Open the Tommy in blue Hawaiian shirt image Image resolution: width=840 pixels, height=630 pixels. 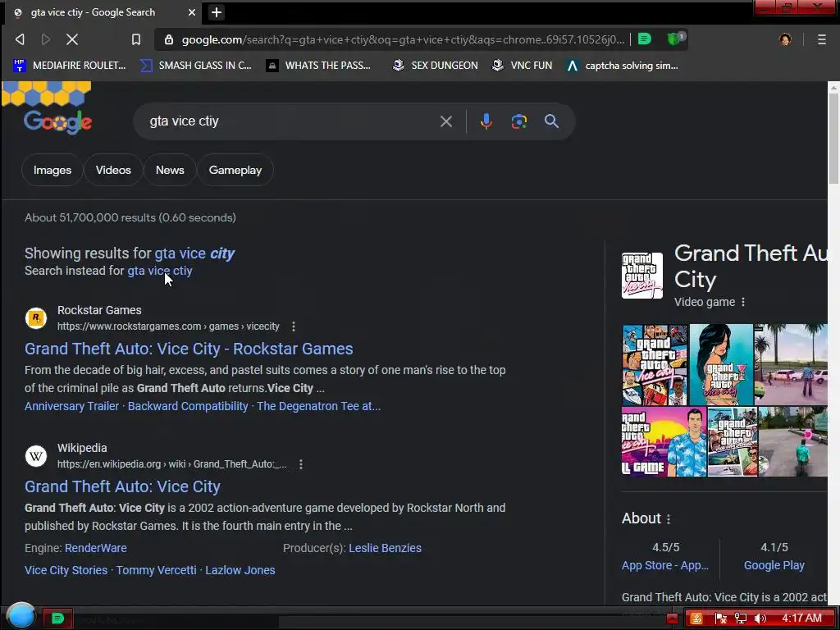(x=664, y=442)
